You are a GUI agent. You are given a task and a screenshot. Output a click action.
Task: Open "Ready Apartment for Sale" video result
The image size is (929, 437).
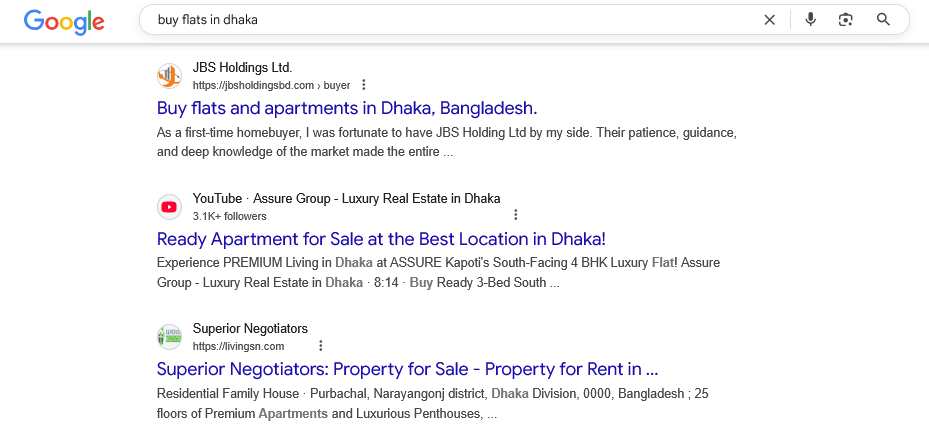(x=381, y=239)
